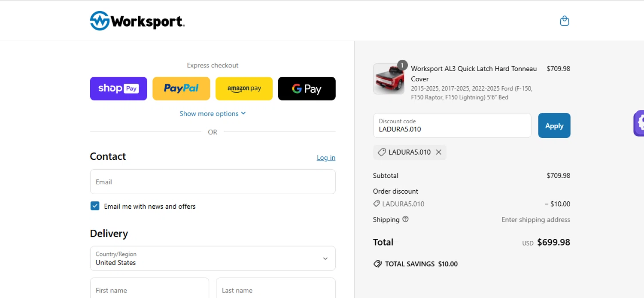
Task: Choose Amazon Pay express checkout
Action: click(244, 88)
